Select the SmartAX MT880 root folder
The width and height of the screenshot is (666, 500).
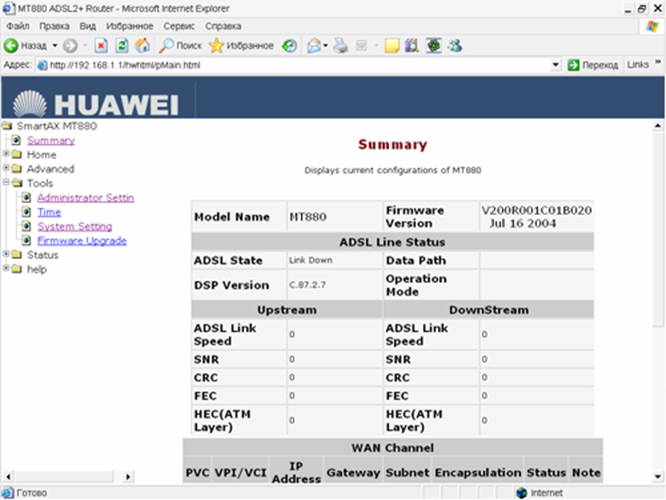56,126
